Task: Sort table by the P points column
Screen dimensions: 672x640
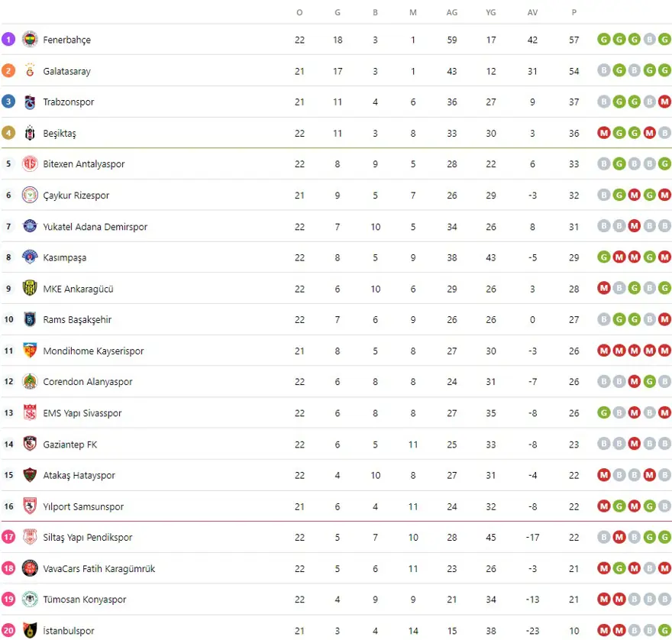Action: (x=573, y=12)
